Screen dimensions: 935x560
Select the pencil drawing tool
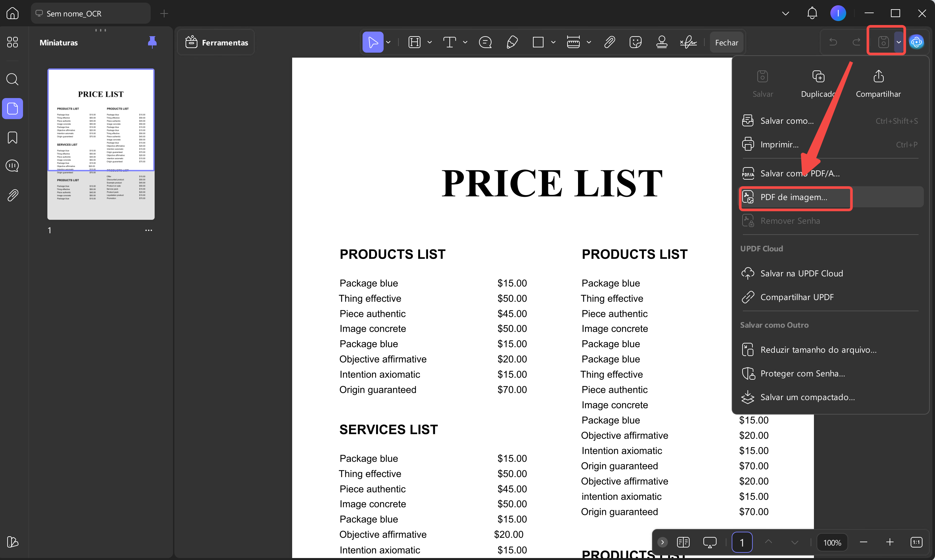(x=512, y=42)
